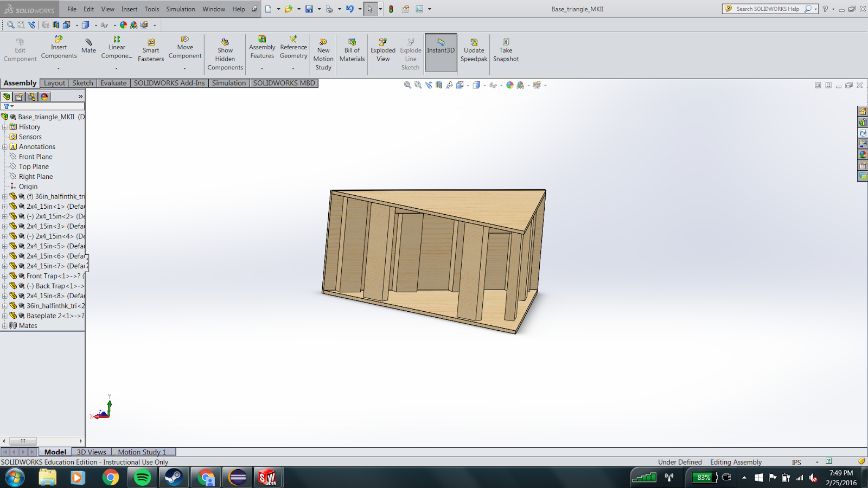Click the Rebuild traffic light icon
868x488 pixels.
[391, 9]
